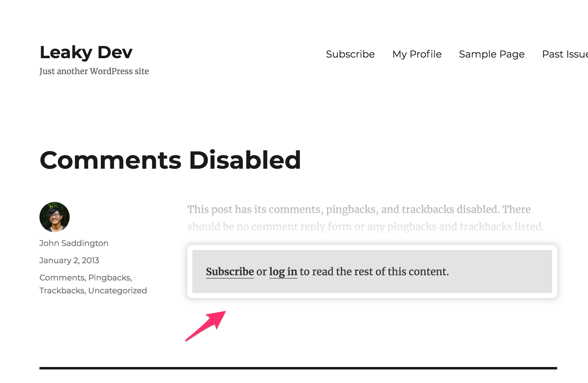Click the faded post excerpt paragraph
588x383 pixels.
coord(365,218)
